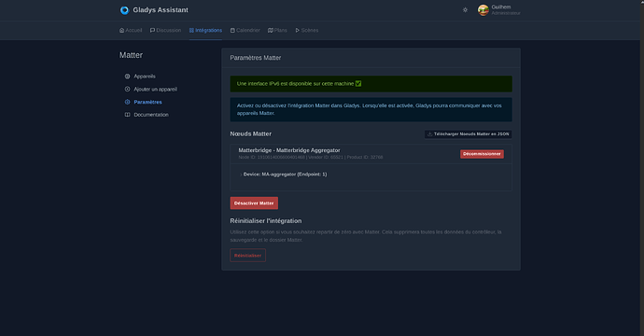Click the Intégrations grid icon
The width and height of the screenshot is (644, 336).
point(191,31)
